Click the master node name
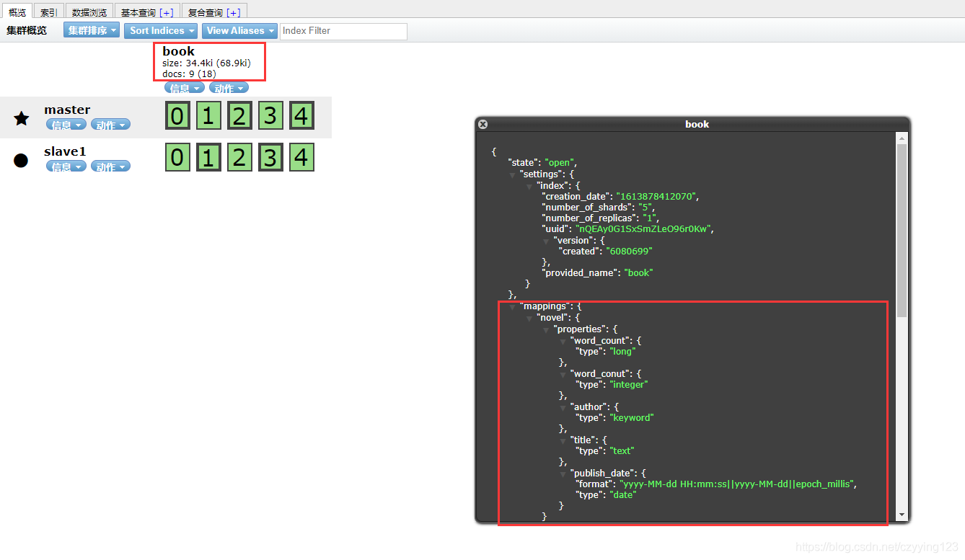965x560 pixels. (67, 110)
